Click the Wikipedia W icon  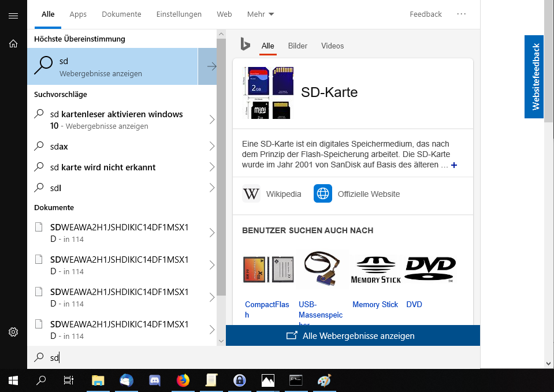(251, 193)
